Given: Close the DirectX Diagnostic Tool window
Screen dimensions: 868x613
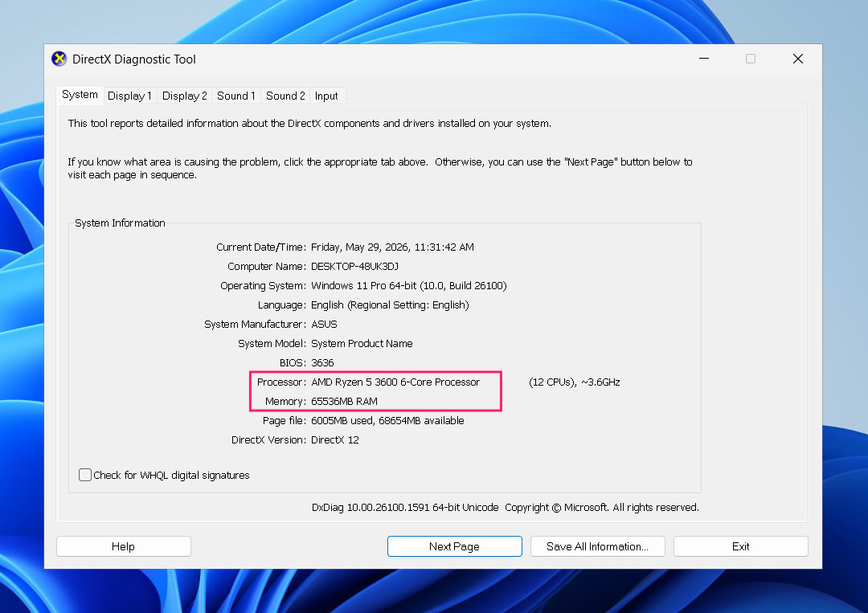Looking at the screenshot, I should (x=798, y=59).
